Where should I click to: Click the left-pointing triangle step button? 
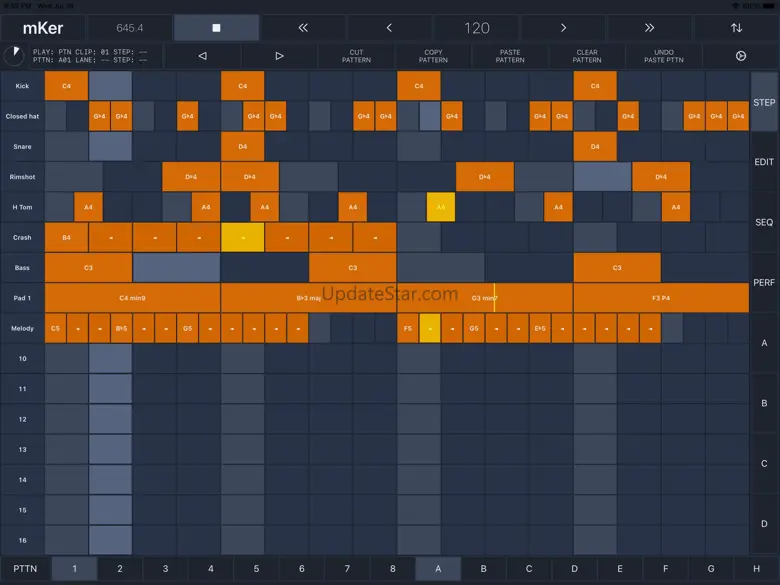point(202,56)
